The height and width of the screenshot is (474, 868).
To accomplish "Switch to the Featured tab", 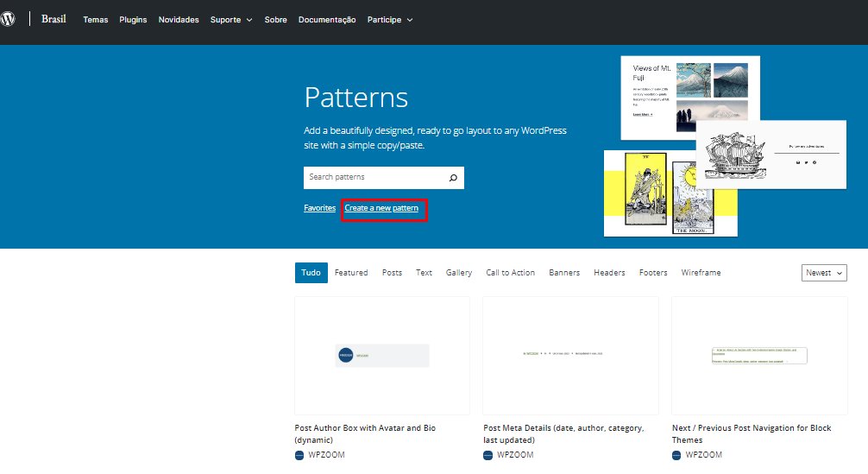I will tap(351, 273).
